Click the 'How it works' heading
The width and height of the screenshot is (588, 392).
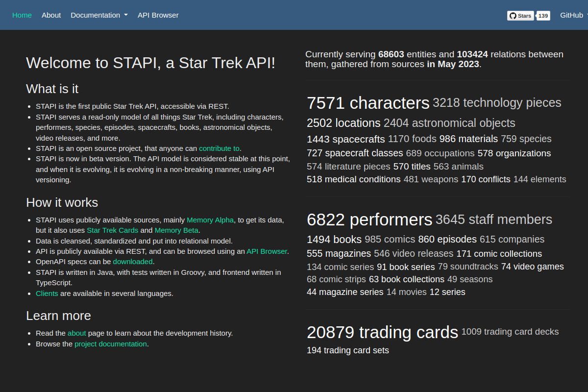pos(62,202)
